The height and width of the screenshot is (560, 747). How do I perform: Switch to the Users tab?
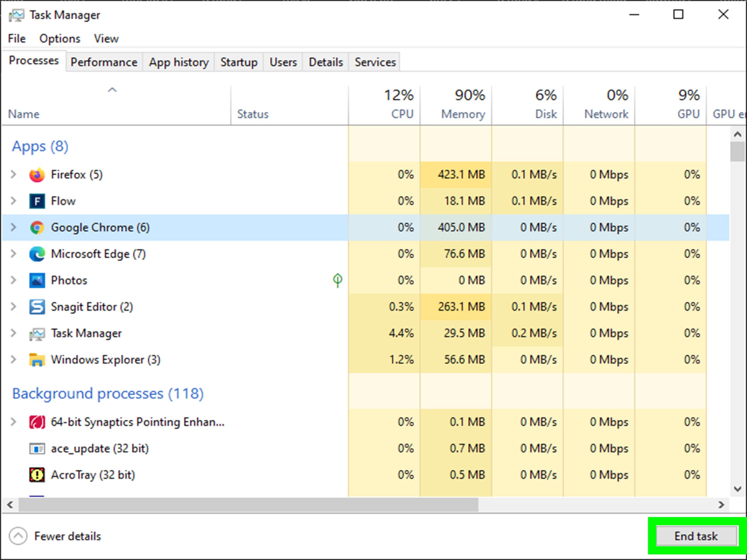(283, 62)
